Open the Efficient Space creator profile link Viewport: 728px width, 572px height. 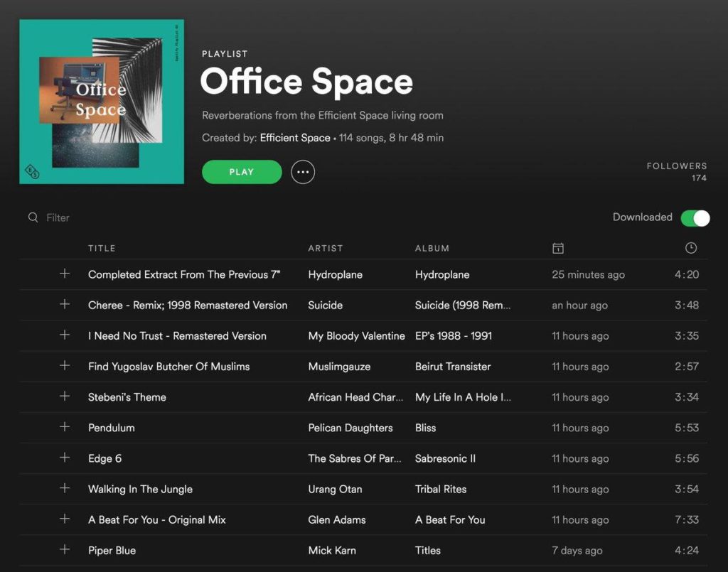[x=295, y=138]
